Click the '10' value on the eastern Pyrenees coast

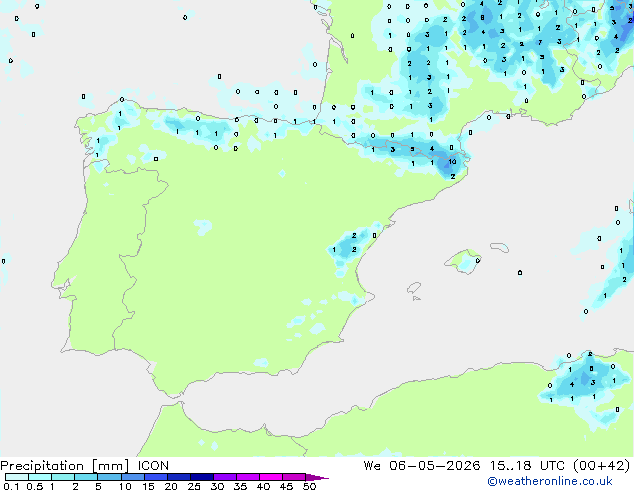pyautogui.click(x=452, y=161)
